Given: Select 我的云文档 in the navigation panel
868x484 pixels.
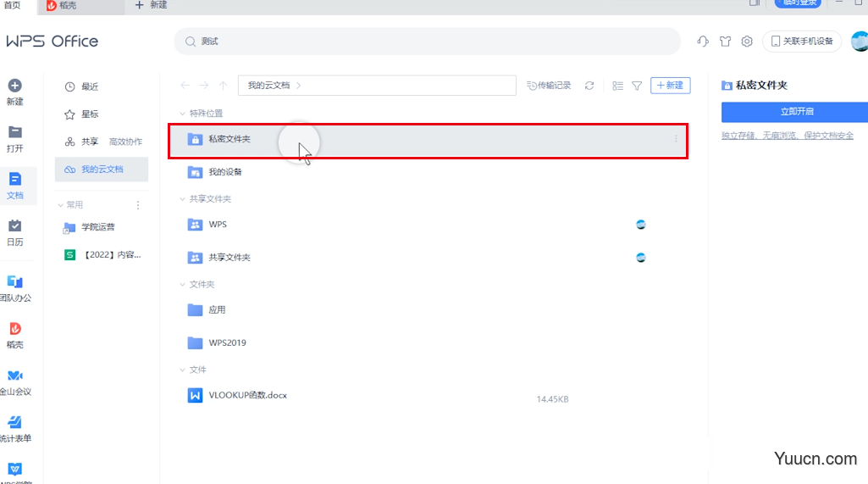Looking at the screenshot, I should click(x=102, y=169).
